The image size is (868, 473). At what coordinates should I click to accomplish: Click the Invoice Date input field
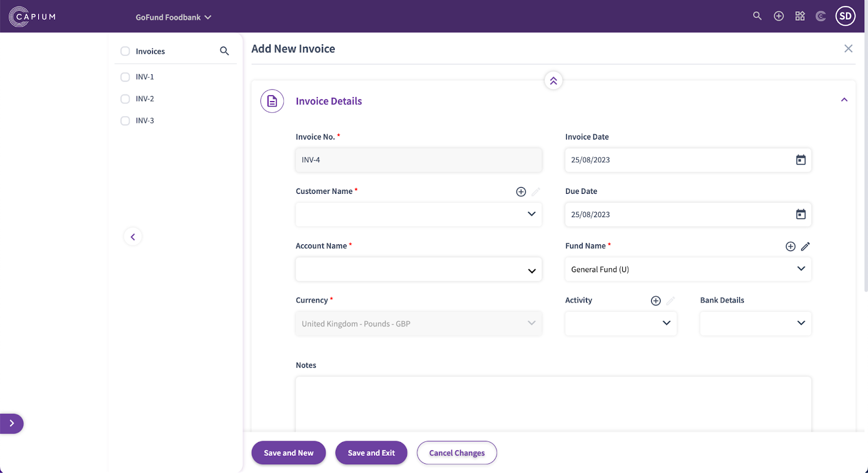coord(688,160)
